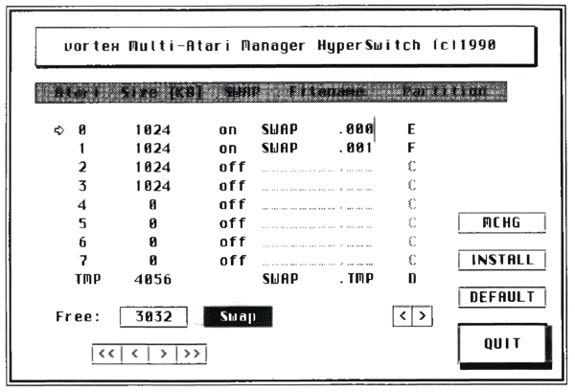Click the size 1024 of Atari 3
Image resolution: width=575 pixels, height=392 pixels.
[152, 185]
